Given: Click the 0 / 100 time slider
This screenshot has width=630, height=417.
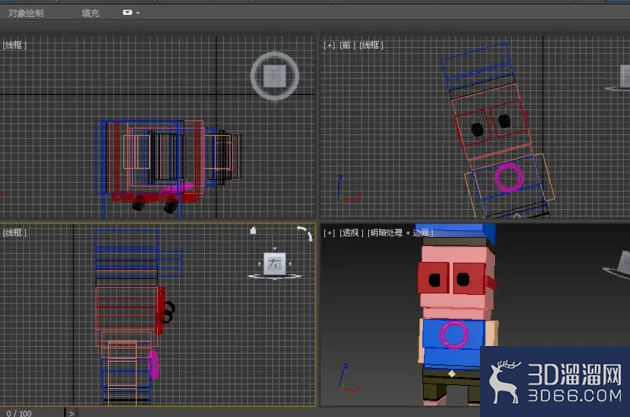Looking at the screenshot, I should [x=32, y=413].
